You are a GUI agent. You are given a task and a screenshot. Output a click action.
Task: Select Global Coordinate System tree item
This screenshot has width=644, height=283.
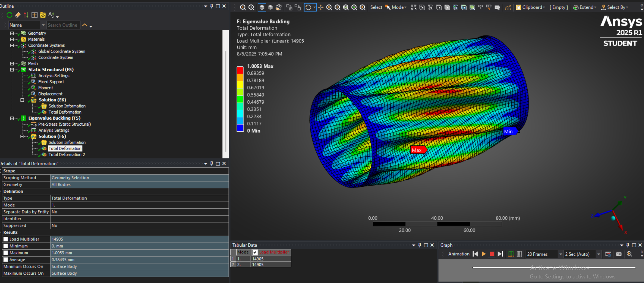62,51
